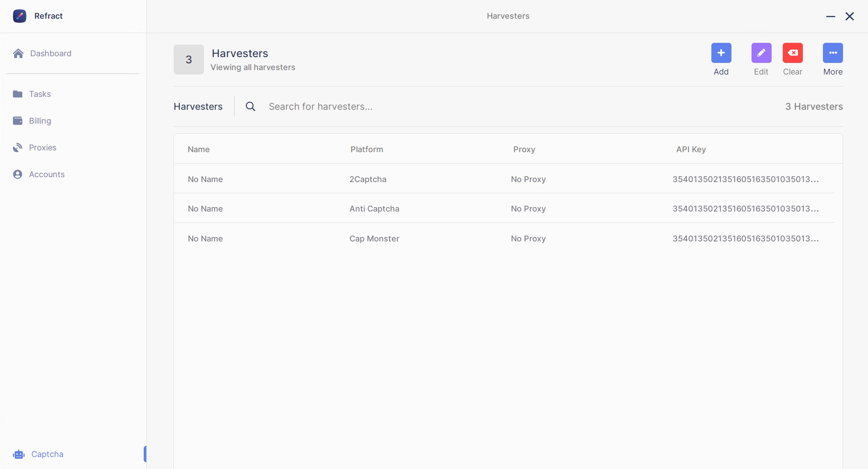The image size is (868, 469).
Task: Minimize the Refract window
Action: coord(830,17)
